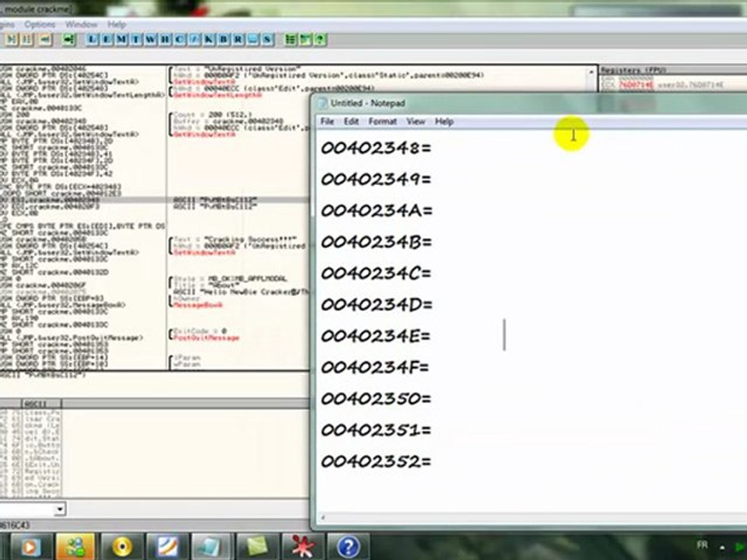
Task: Open the paintbrush application in the taskbar
Action: [x=167, y=547]
